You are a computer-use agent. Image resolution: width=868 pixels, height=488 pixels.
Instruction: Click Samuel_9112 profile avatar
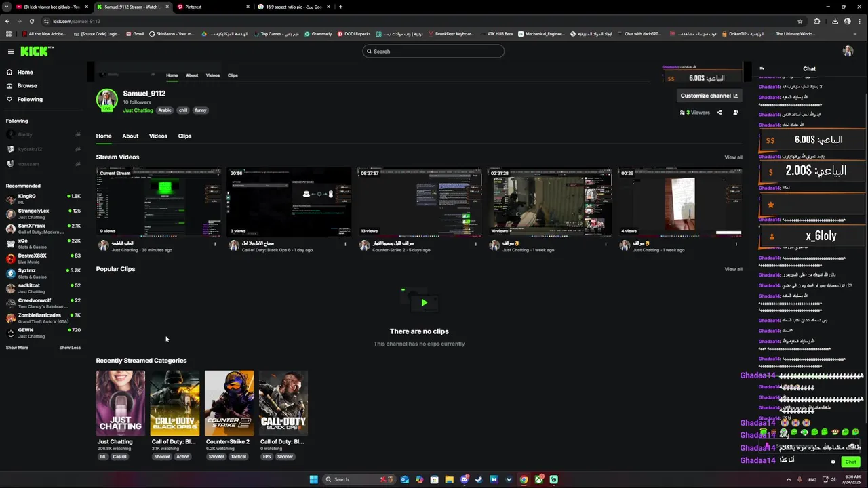click(x=106, y=100)
